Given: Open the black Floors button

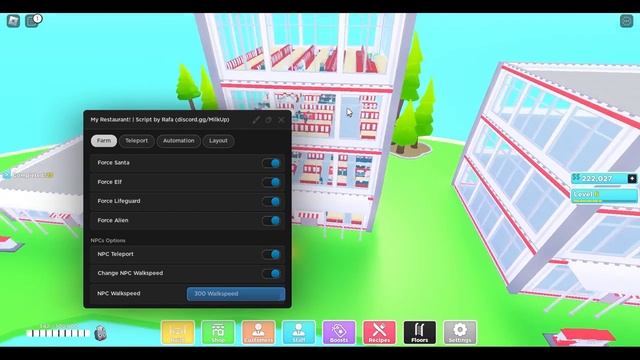Looking at the screenshot, I should [x=420, y=332].
